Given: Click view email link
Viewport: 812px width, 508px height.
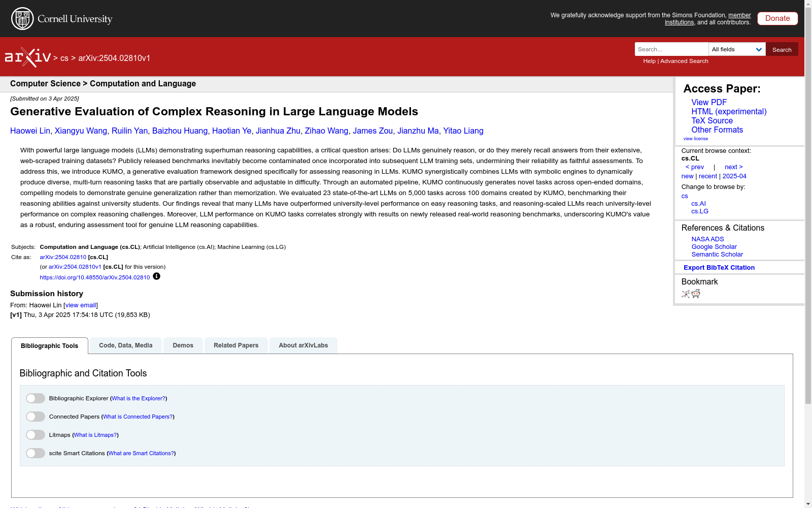Looking at the screenshot, I should [81, 305].
